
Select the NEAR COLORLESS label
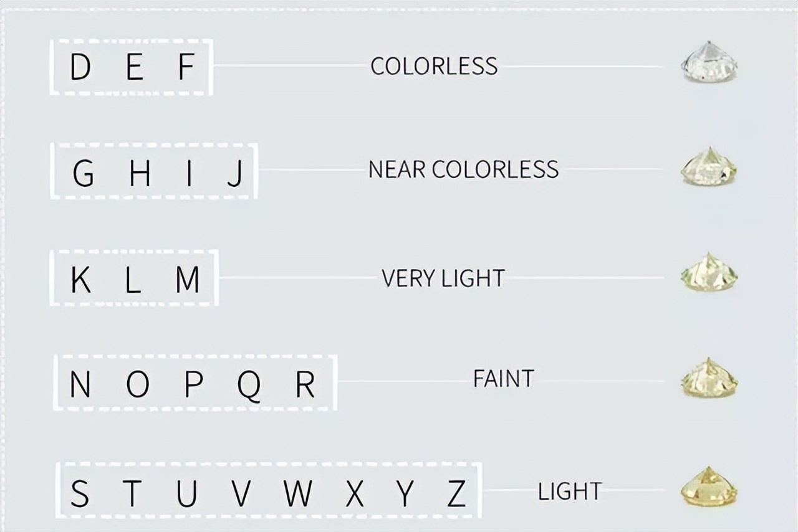[463, 169]
